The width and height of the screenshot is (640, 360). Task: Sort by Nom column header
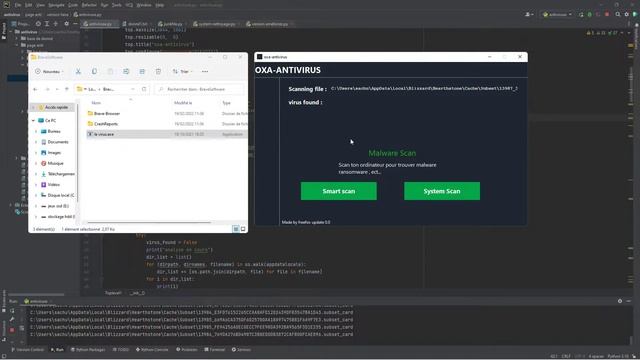pos(96,103)
